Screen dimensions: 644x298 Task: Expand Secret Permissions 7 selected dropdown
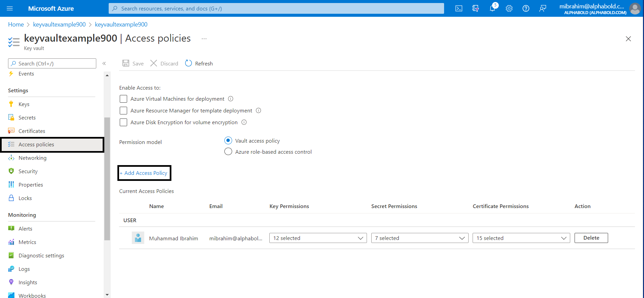click(x=420, y=238)
